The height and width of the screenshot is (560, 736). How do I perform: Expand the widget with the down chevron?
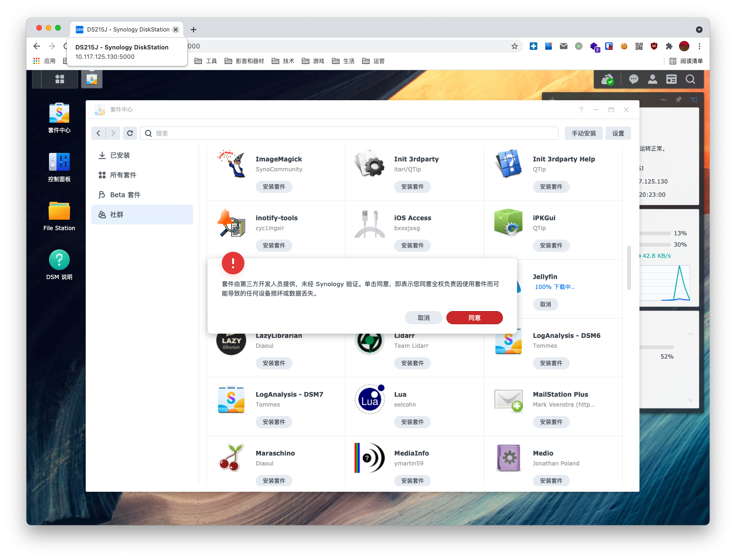(690, 400)
